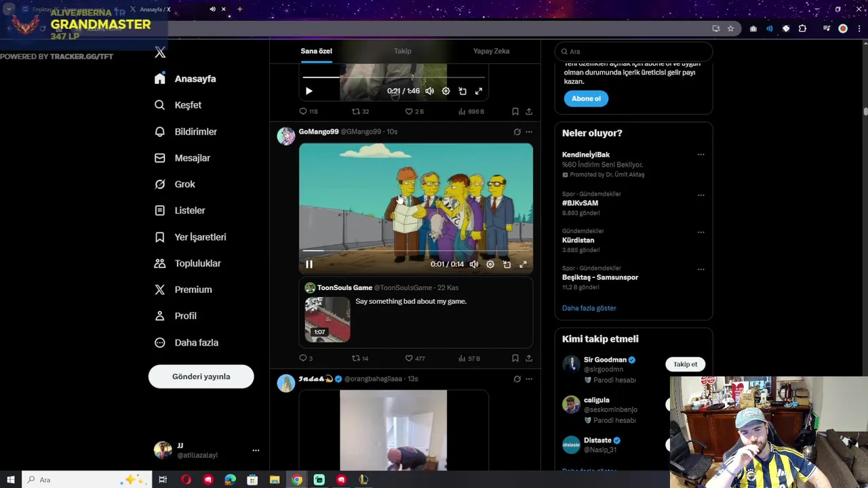Mute the top video at 0:21 / 1:46

(x=429, y=91)
